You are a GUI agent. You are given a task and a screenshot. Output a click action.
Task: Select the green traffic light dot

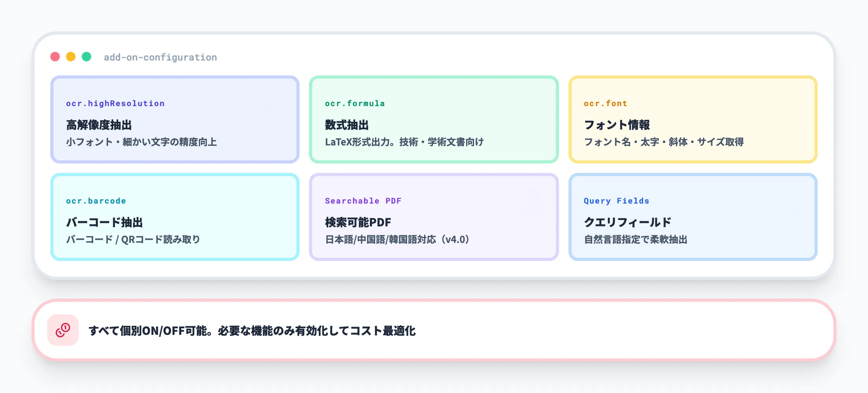click(x=86, y=57)
